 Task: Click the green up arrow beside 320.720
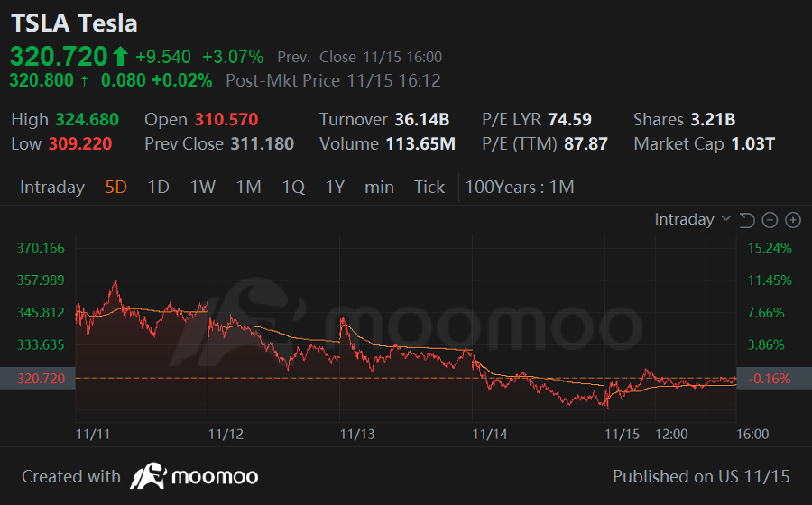point(120,57)
